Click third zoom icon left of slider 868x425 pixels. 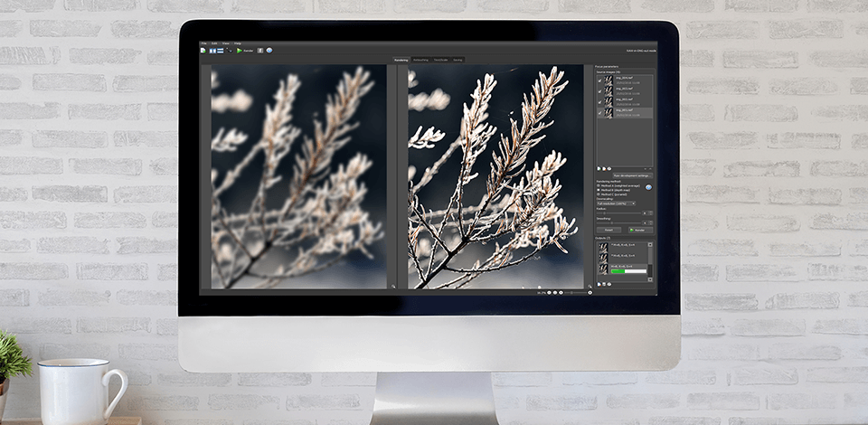(x=561, y=292)
